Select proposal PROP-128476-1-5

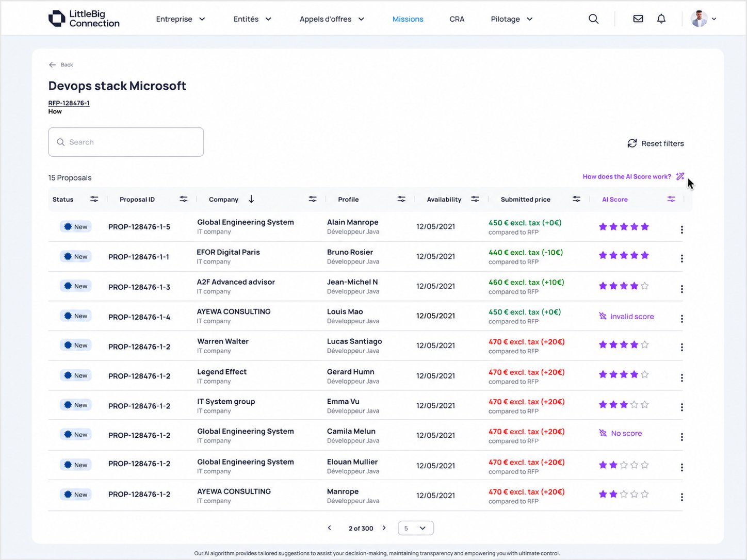click(x=139, y=227)
